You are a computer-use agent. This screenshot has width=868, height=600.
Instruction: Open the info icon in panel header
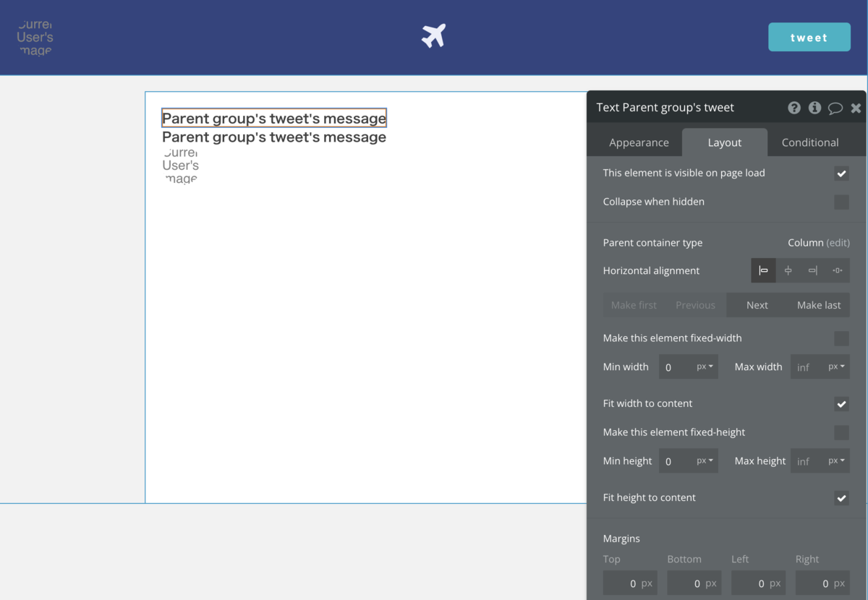(x=814, y=108)
